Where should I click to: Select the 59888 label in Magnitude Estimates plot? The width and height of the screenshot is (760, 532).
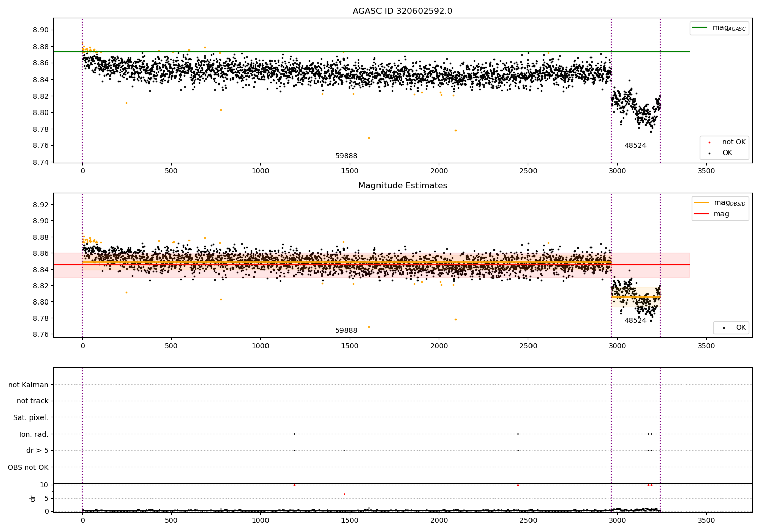[346, 331]
